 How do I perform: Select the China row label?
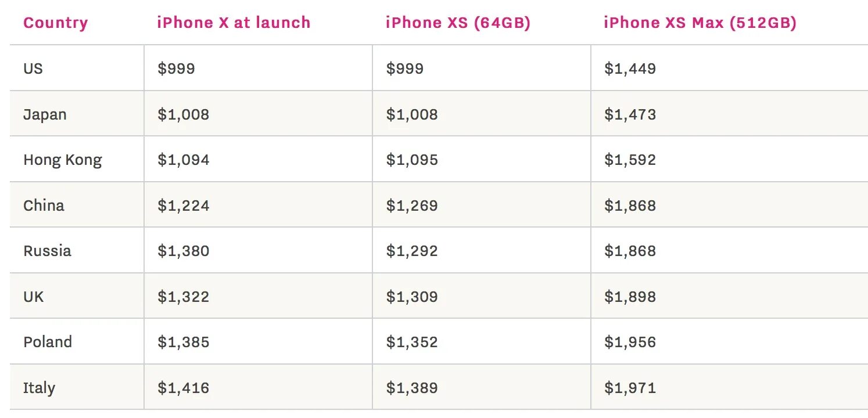44,206
